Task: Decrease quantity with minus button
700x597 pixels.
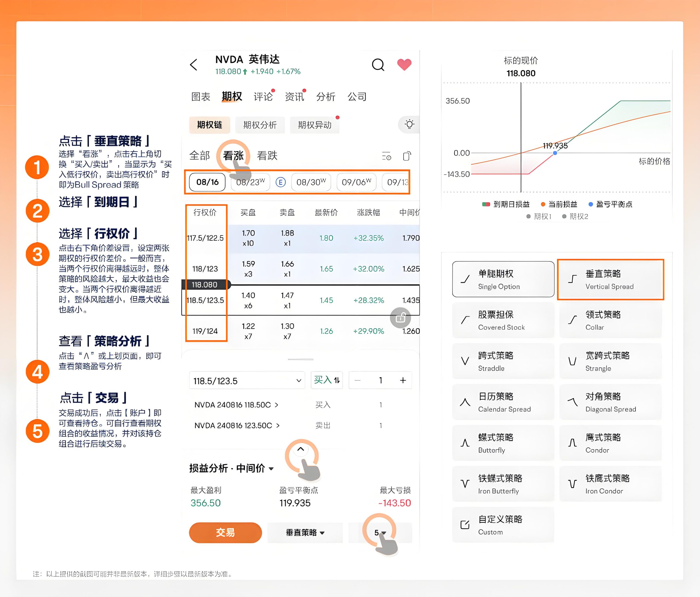Action: (x=357, y=381)
